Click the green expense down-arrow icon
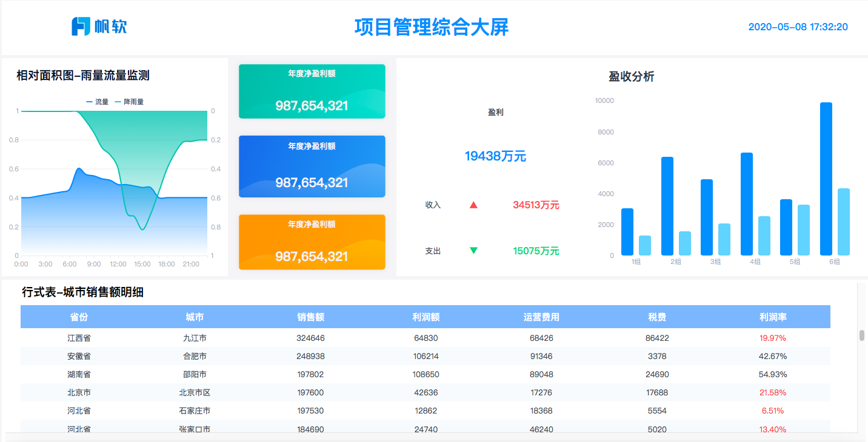This screenshot has height=442, width=868. pyautogui.click(x=473, y=251)
